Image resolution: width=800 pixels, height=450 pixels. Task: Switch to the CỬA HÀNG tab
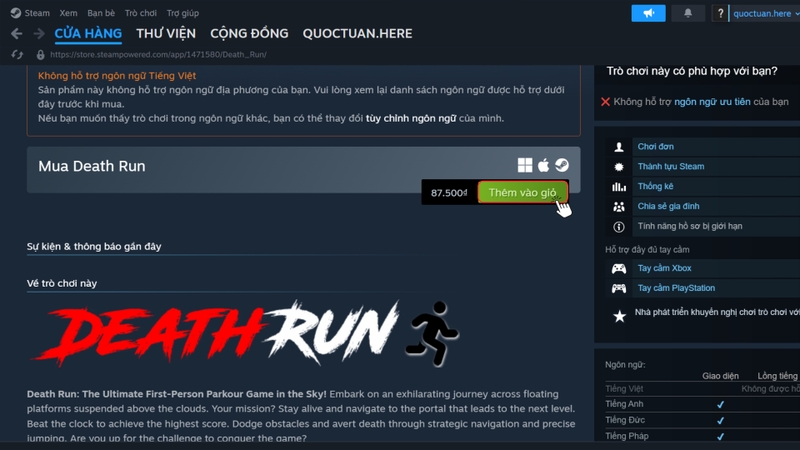[x=88, y=34]
